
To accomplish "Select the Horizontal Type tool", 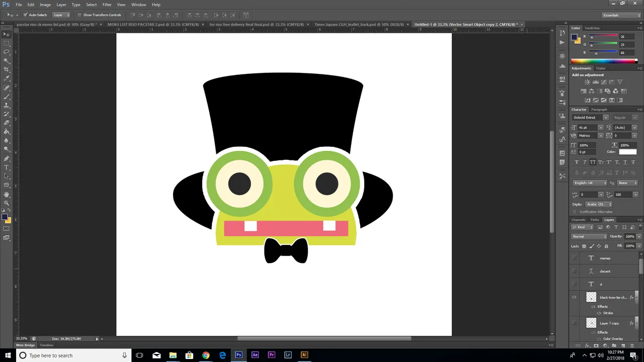I will [x=7, y=167].
